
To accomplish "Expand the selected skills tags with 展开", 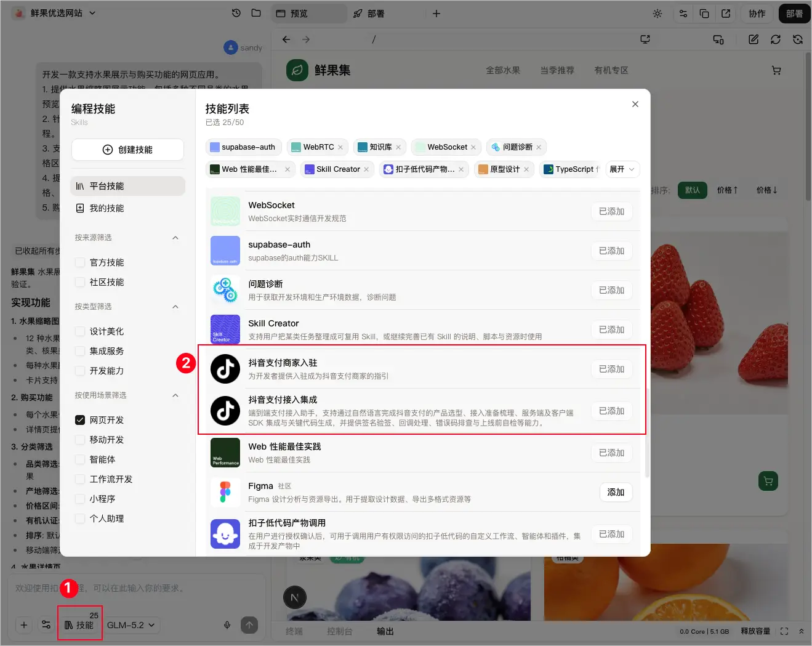I will pos(622,169).
